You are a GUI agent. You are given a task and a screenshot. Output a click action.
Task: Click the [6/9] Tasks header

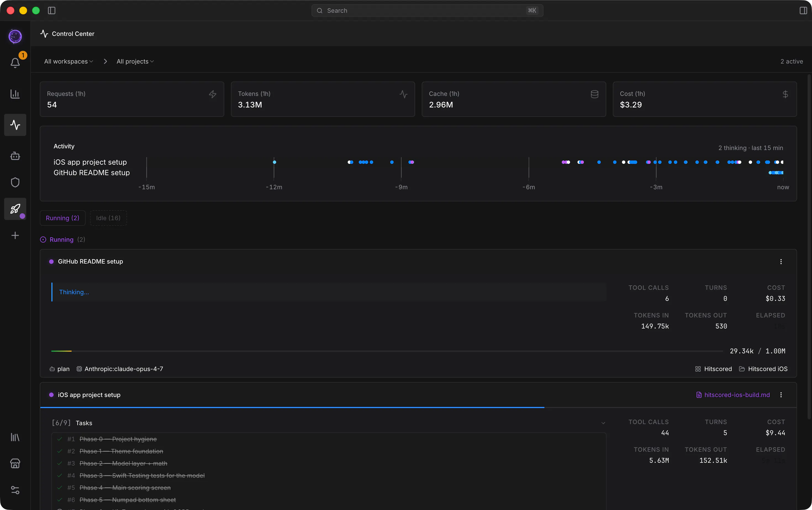point(72,423)
